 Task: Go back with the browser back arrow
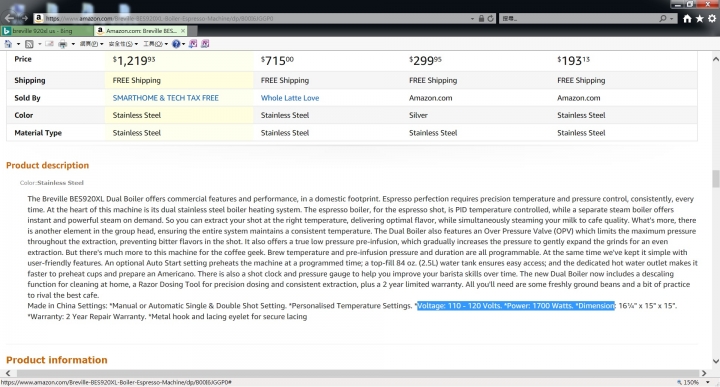[10, 18]
